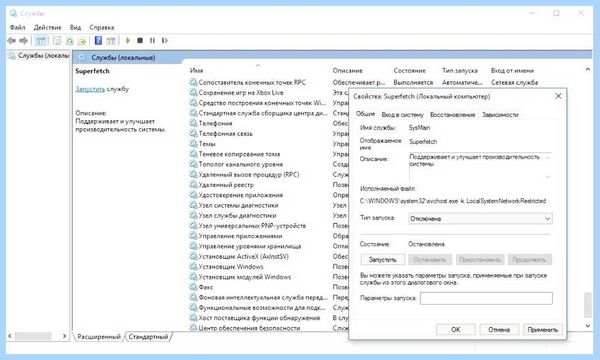Screen dimensions: 600x360
Task: Select the Узел универсальных PNP-устройств service
Action: [x=252, y=226]
